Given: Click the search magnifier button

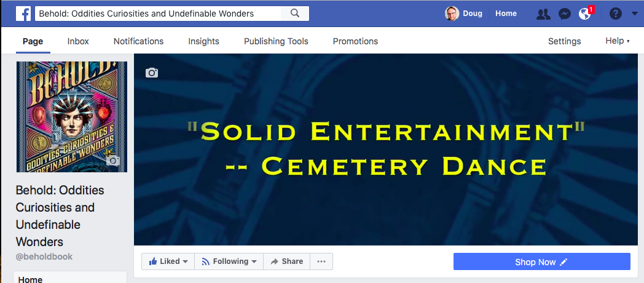Looking at the screenshot, I should (x=295, y=14).
